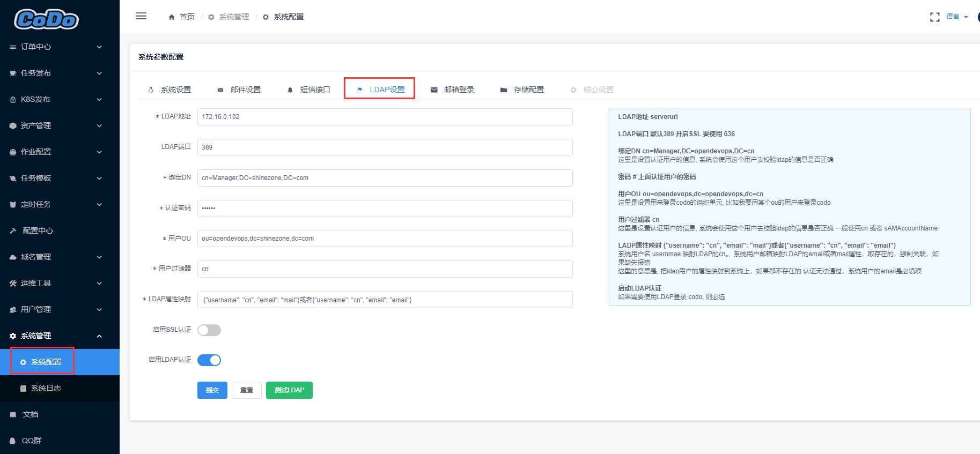The height and width of the screenshot is (454, 980).
Task: Click the 配置中心 wrench icon
Action: click(13, 230)
